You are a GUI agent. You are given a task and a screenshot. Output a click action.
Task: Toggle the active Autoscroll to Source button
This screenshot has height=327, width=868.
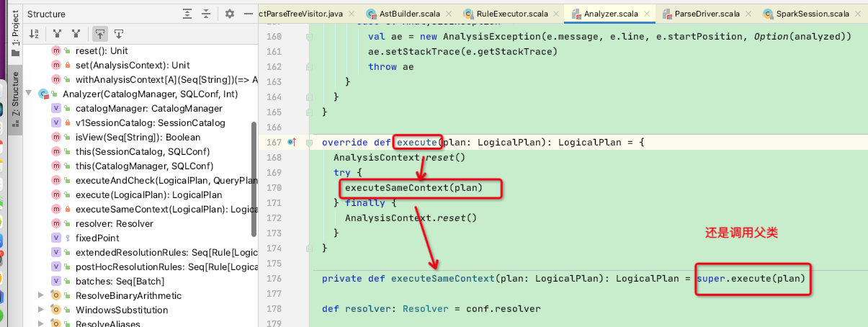click(99, 33)
